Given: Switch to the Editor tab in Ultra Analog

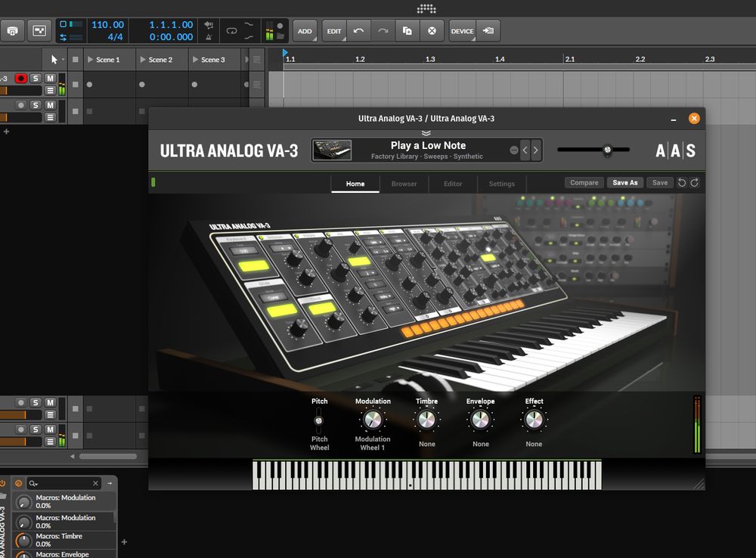Looking at the screenshot, I should click(x=453, y=184).
